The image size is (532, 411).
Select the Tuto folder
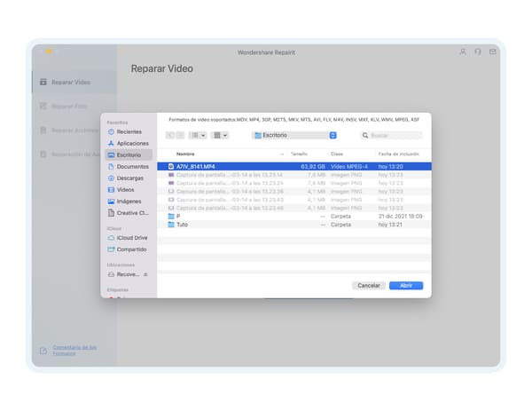[294, 225]
